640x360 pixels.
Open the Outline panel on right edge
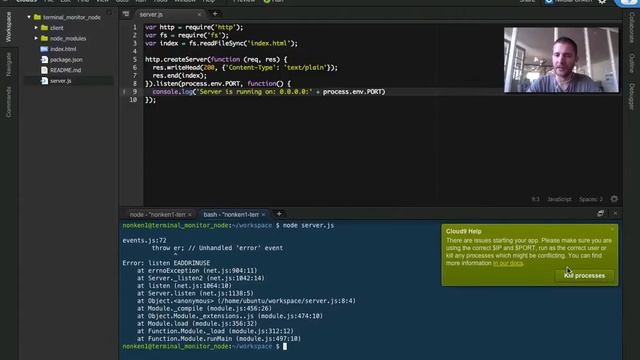[x=631, y=63]
